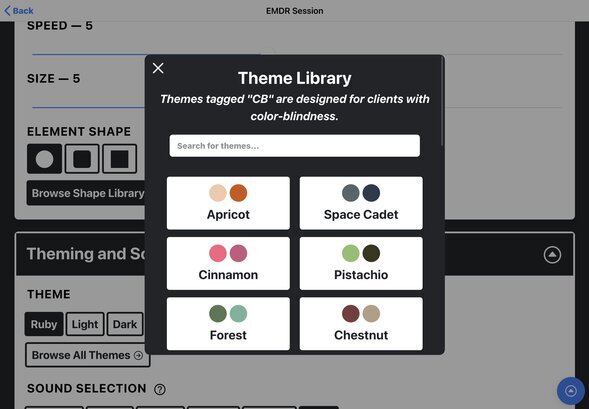Click the EMDR Session title

tap(294, 11)
